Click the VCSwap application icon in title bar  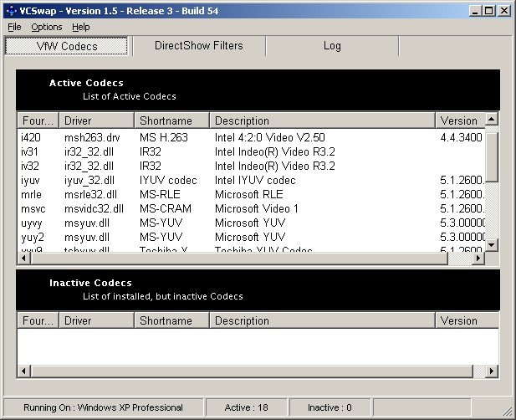click(12, 11)
